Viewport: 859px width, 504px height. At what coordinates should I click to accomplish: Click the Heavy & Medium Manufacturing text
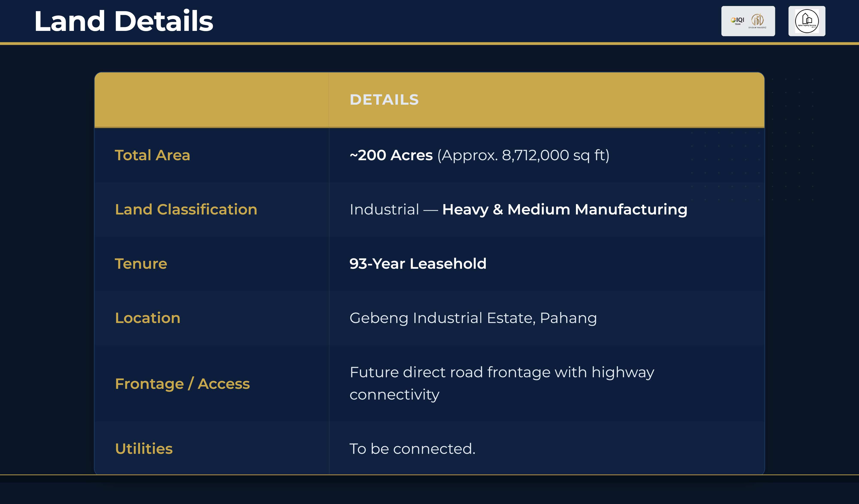(565, 210)
